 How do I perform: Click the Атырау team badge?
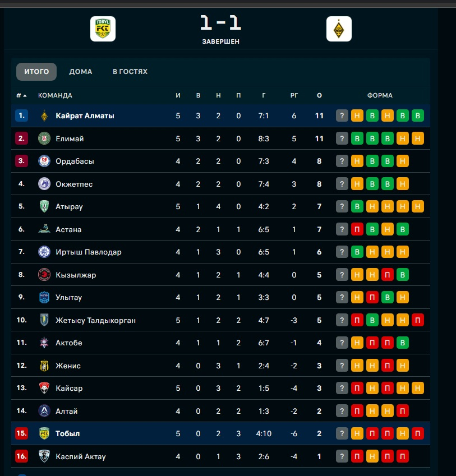pyautogui.click(x=44, y=207)
